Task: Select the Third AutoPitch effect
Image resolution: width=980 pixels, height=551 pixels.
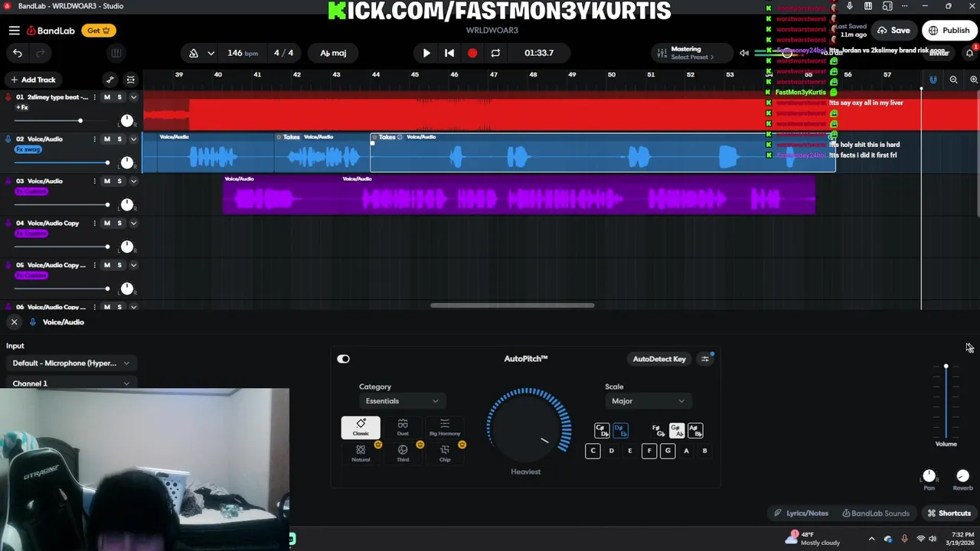Action: [x=403, y=454]
